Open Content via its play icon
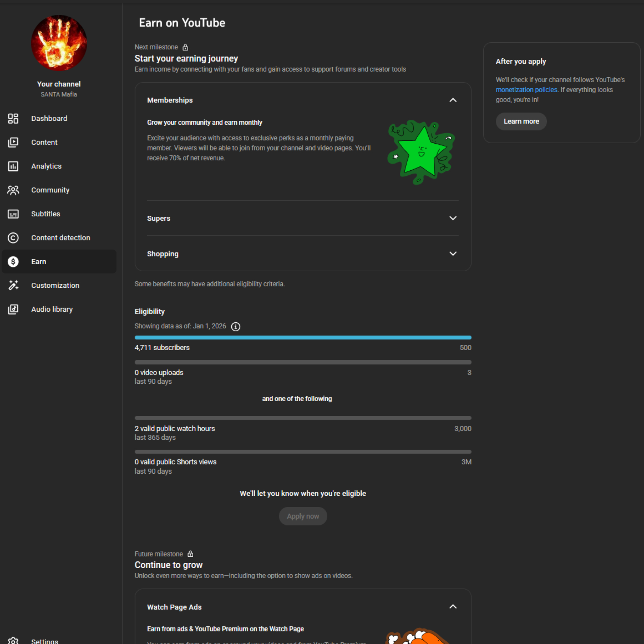Viewport: 644px width, 644px height. point(13,142)
